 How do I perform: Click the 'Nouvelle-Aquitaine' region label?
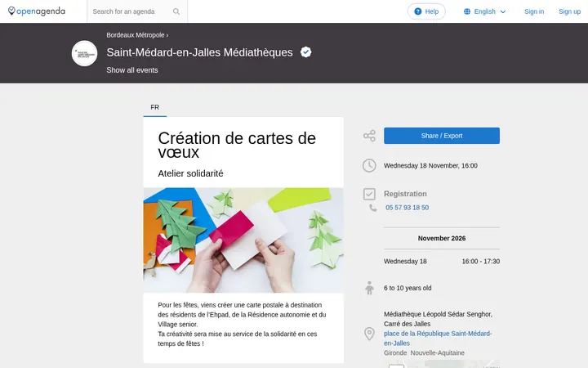[x=437, y=353]
